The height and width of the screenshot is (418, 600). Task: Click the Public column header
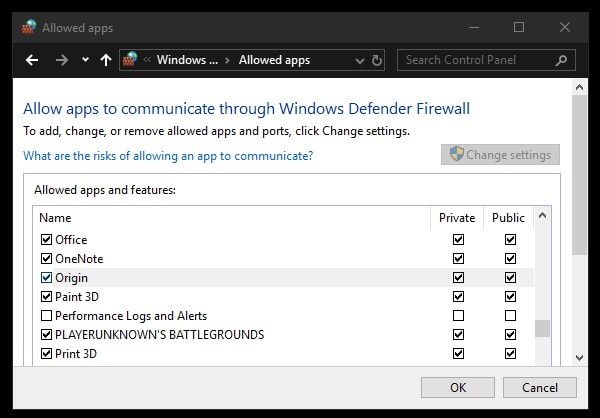click(508, 218)
